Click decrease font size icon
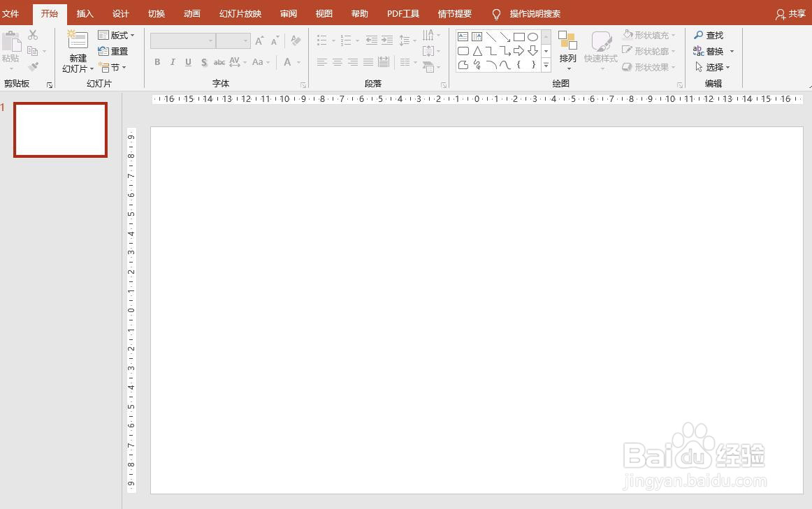The image size is (812, 509). [275, 40]
